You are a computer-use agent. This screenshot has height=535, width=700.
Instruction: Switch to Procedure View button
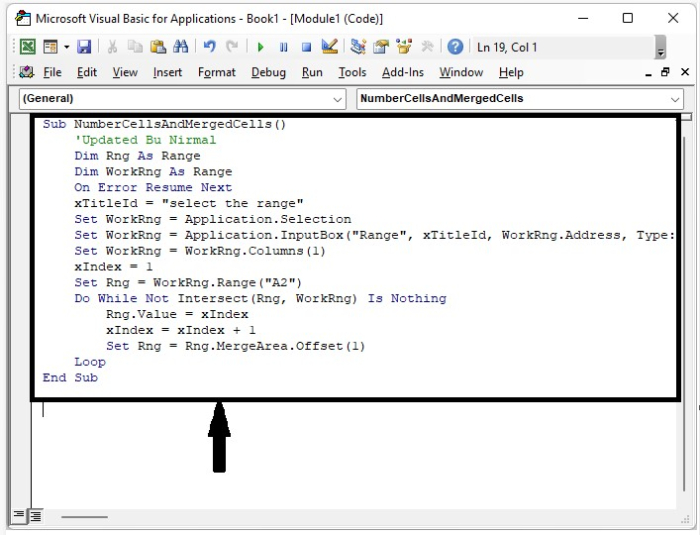pyautogui.click(x=19, y=516)
